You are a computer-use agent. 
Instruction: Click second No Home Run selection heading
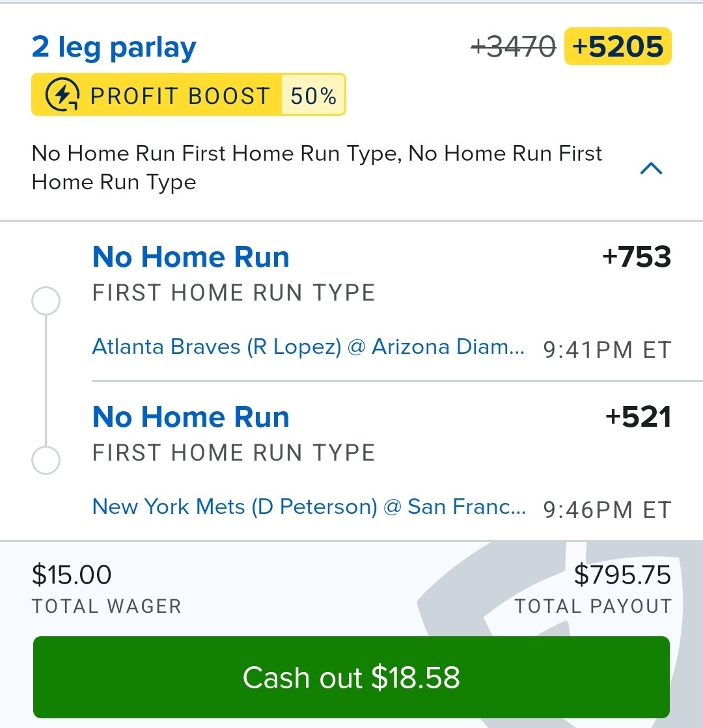pos(191,417)
